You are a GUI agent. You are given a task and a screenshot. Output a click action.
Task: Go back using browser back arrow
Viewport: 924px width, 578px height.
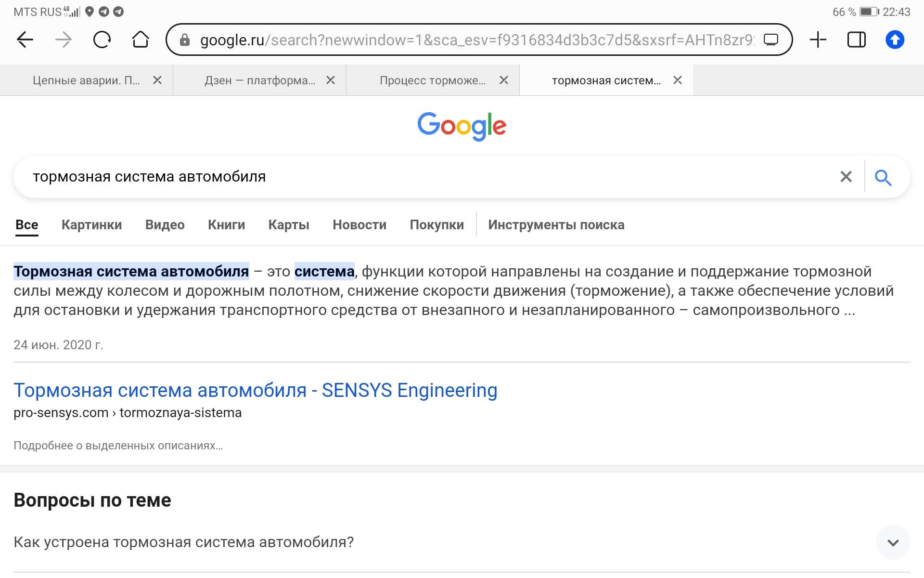click(25, 39)
